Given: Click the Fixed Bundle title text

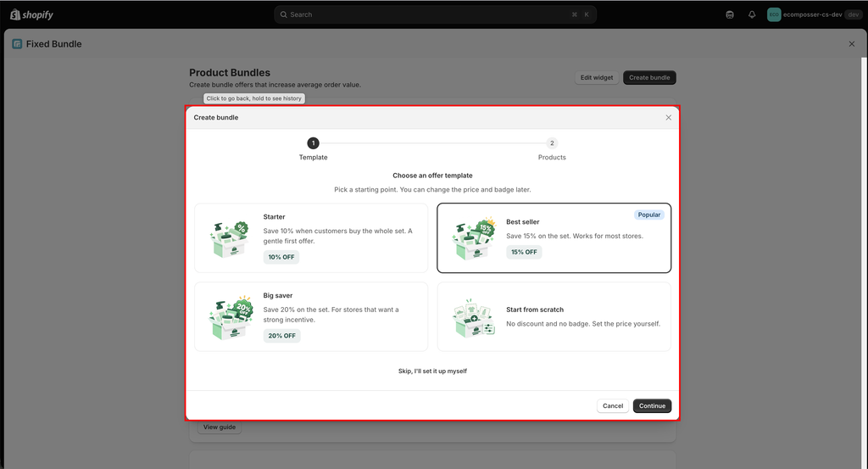Looking at the screenshot, I should pos(53,44).
